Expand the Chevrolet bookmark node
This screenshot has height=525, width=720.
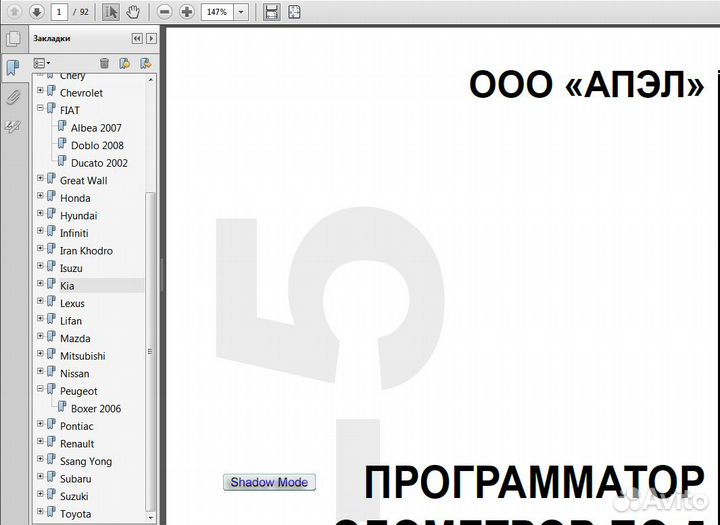[x=40, y=90]
